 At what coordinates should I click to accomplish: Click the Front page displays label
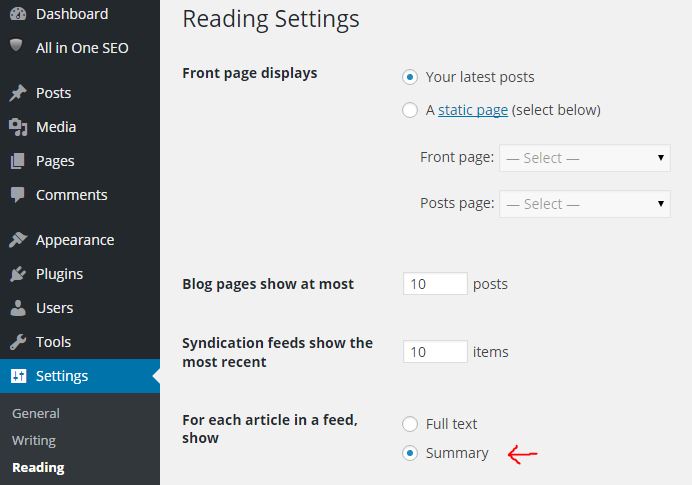250,73
